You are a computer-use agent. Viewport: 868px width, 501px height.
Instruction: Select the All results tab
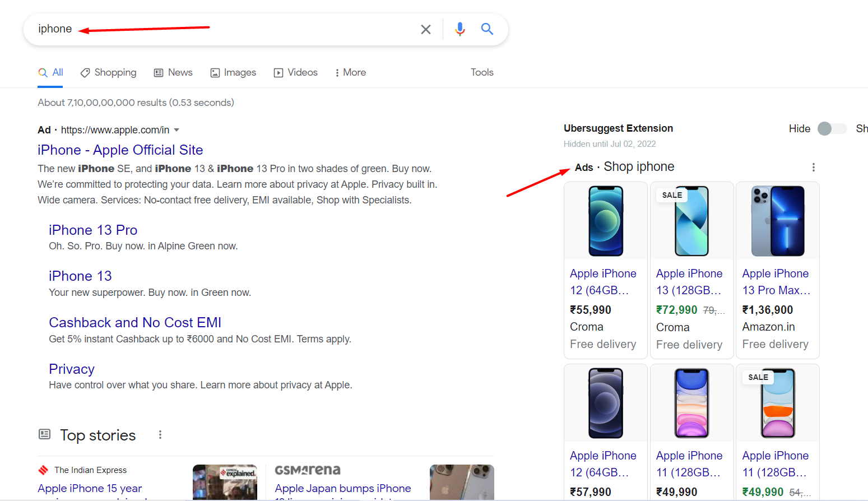[50, 72]
